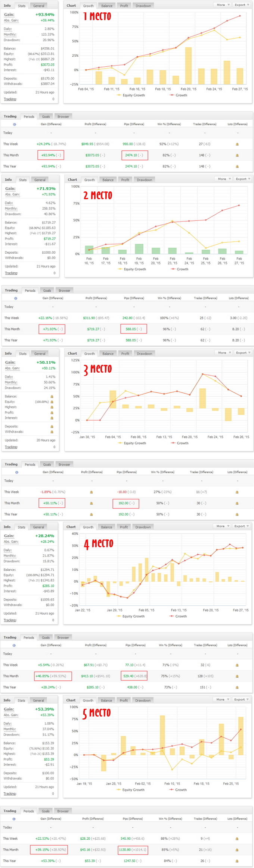The width and height of the screenshot is (254, 868).
Task: Click the lock icon beside Profit in +50.11% info panel
Action: [x=52, y=413]
